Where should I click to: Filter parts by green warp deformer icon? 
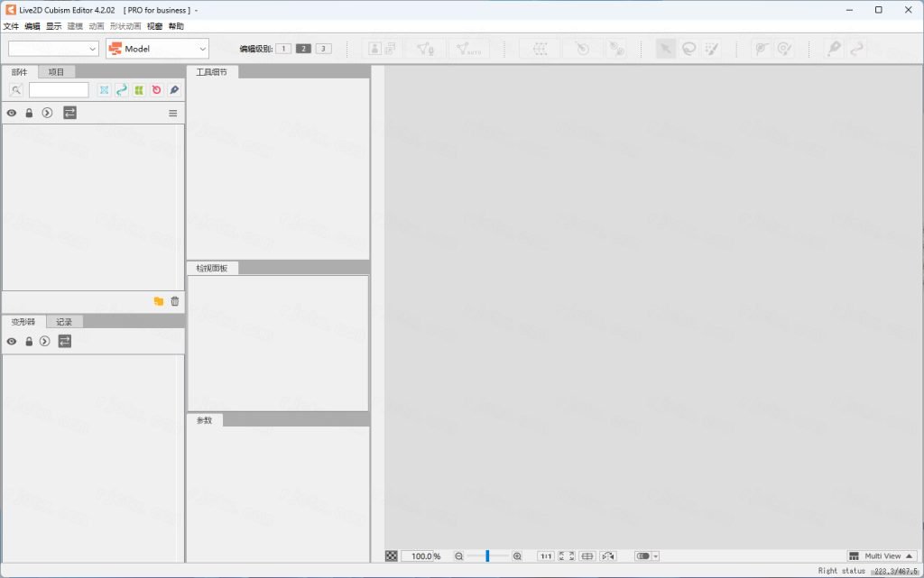coord(139,90)
